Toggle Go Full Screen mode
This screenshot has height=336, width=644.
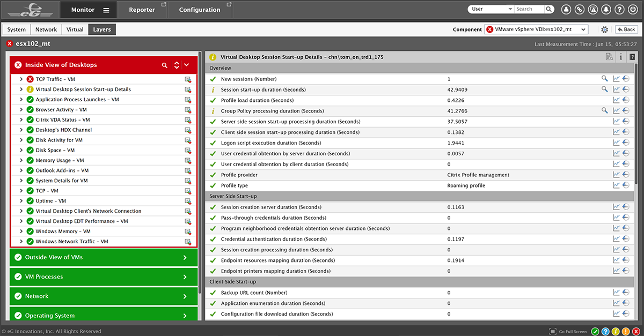click(x=568, y=332)
